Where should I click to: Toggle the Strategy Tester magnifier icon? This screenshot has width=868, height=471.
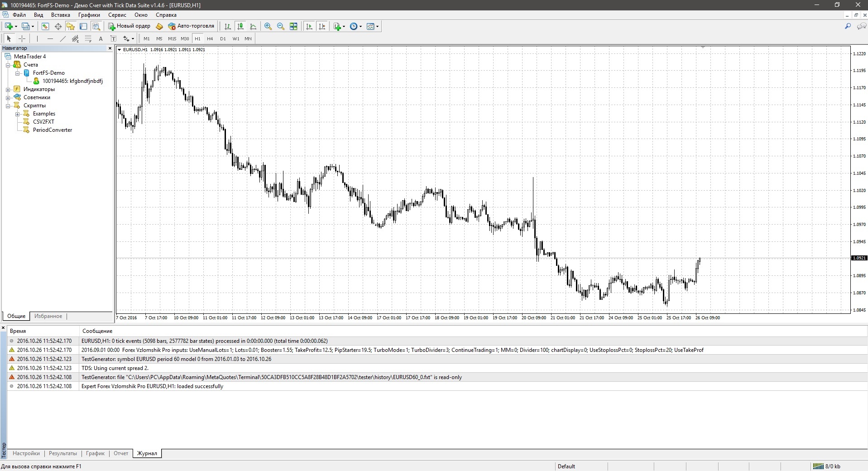(x=96, y=26)
